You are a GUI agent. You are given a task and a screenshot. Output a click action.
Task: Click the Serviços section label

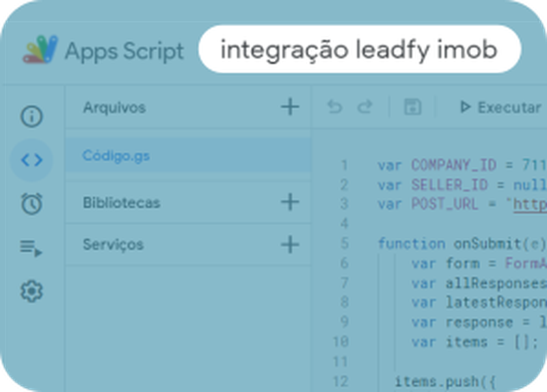click(x=113, y=244)
